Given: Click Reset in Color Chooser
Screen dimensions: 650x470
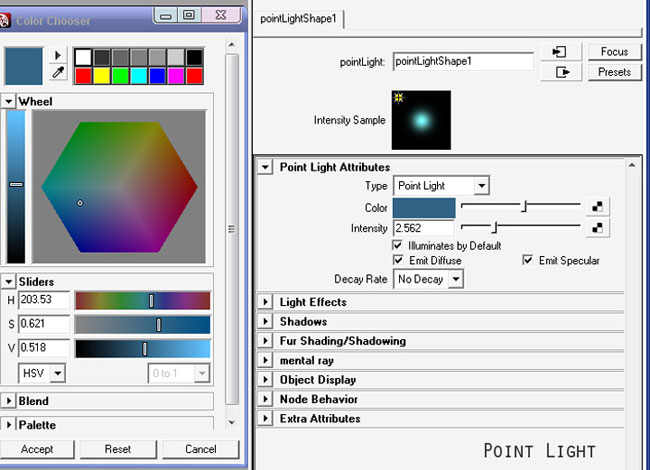Looking at the screenshot, I should tap(118, 449).
